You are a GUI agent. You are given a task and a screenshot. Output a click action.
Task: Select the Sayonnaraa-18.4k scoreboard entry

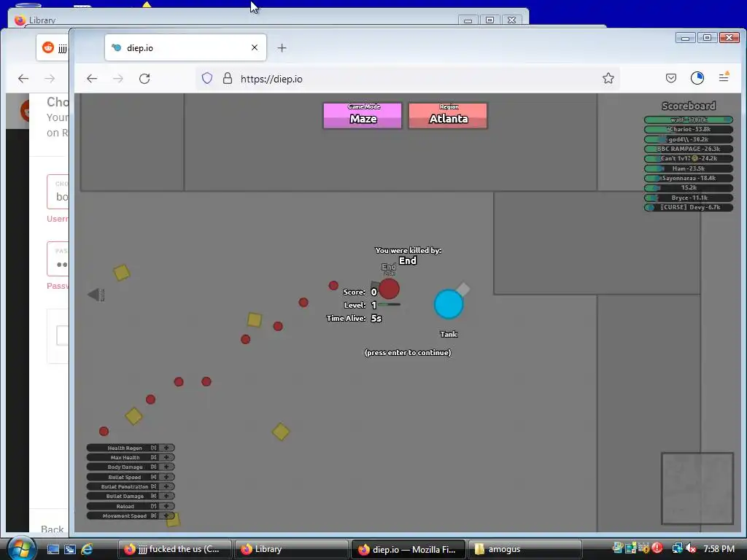pyautogui.click(x=689, y=178)
